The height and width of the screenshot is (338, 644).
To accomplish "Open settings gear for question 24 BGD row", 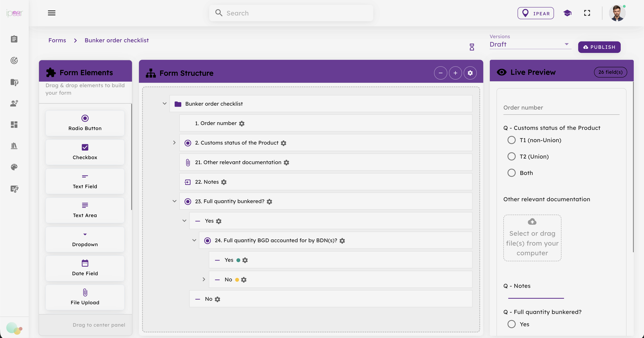I will (342, 241).
